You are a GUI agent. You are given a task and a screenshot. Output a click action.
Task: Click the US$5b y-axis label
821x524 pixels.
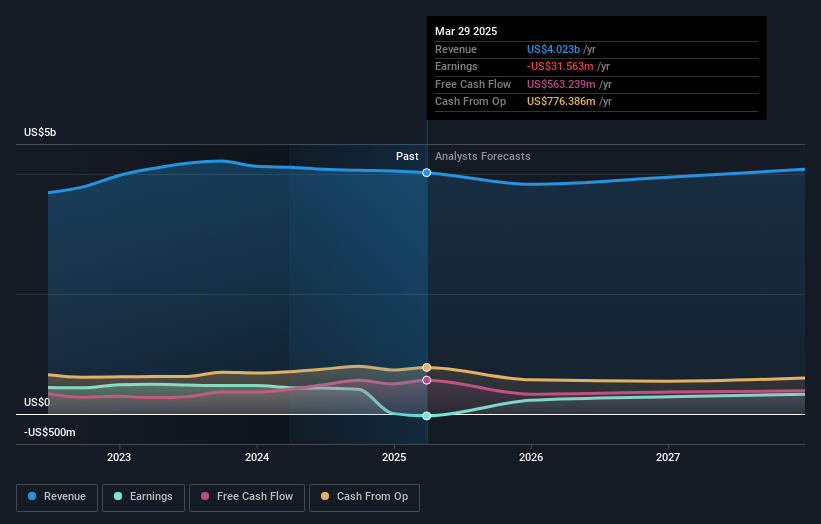pyautogui.click(x=40, y=132)
